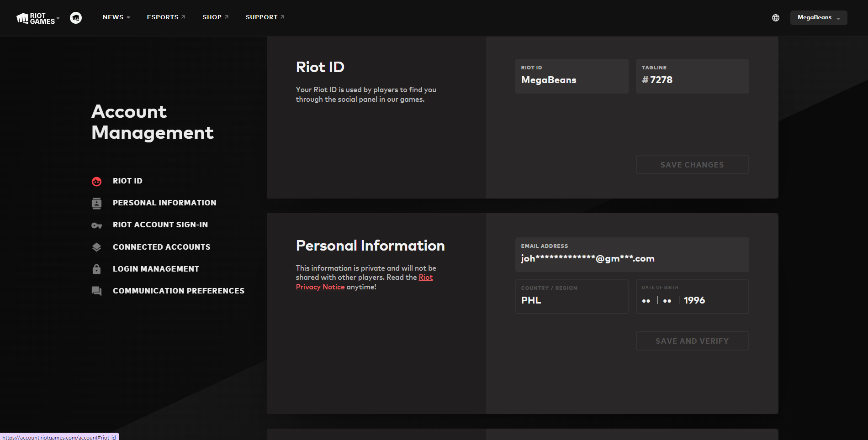Edit the Tagline field 7278
Image resolution: width=868 pixels, height=440 pixels.
(693, 76)
